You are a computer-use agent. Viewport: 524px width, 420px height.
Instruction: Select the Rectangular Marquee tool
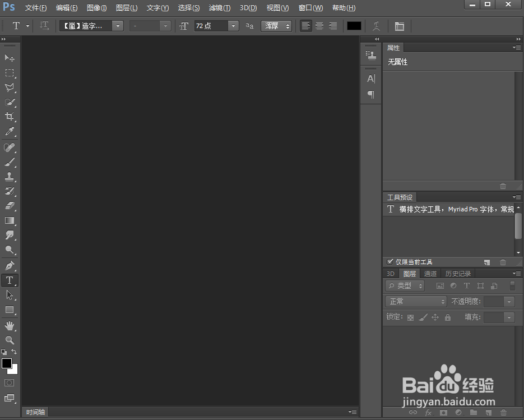pyautogui.click(x=10, y=72)
